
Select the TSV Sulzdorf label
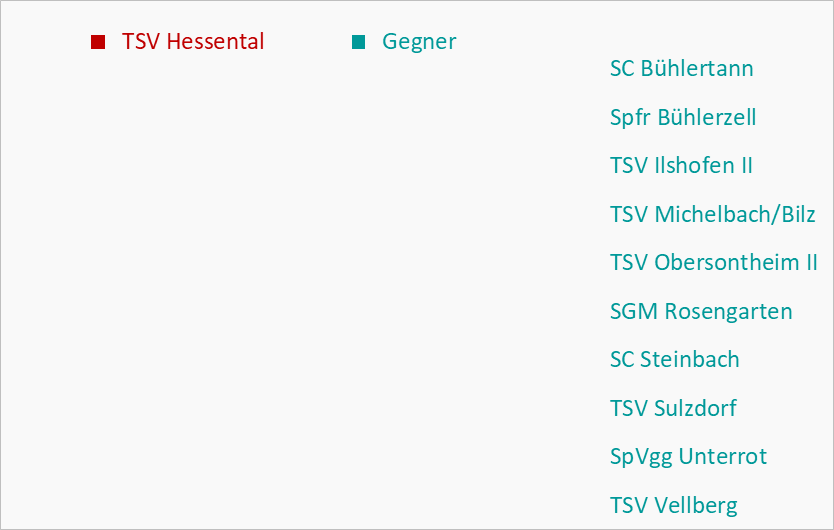click(673, 409)
